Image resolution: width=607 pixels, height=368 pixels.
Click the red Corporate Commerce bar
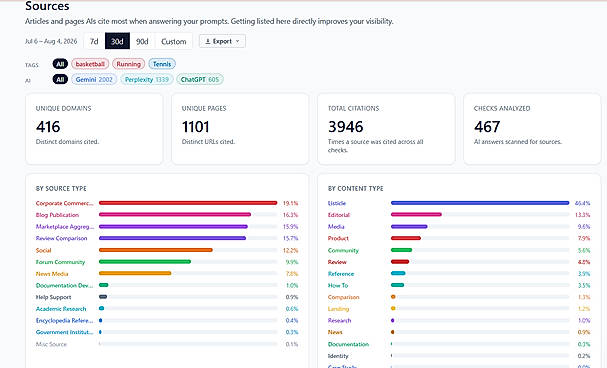coord(188,203)
